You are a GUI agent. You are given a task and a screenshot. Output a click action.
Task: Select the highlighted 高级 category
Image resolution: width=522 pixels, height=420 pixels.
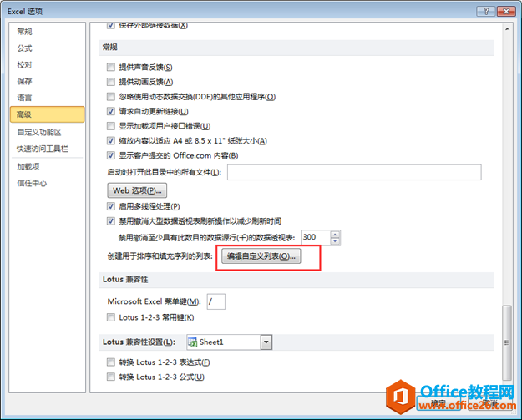coord(47,114)
